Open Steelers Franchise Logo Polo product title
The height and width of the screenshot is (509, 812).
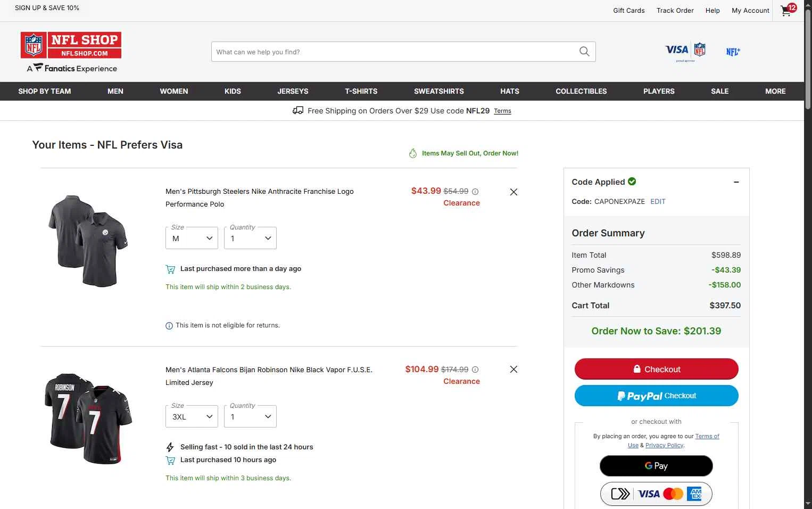tap(260, 198)
